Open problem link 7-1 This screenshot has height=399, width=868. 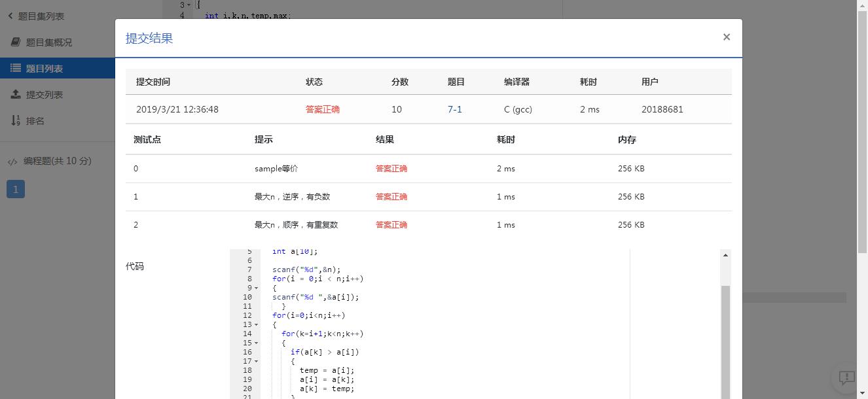455,109
